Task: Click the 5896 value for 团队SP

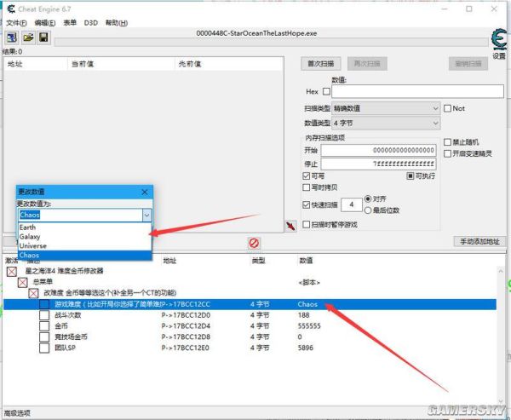Action: 306,348
